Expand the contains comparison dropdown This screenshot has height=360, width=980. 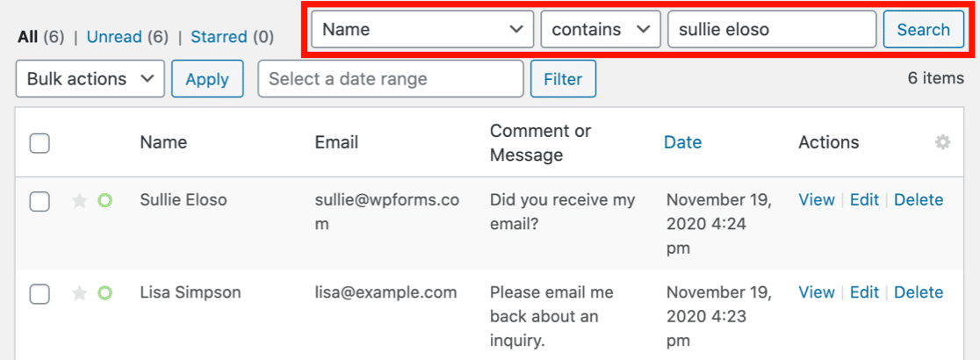click(x=601, y=30)
